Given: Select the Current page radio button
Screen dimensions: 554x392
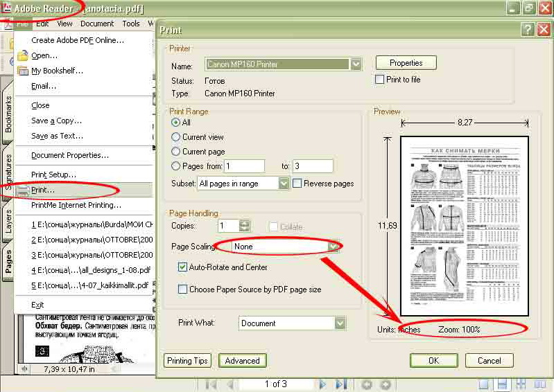Looking at the screenshot, I should [x=175, y=152].
